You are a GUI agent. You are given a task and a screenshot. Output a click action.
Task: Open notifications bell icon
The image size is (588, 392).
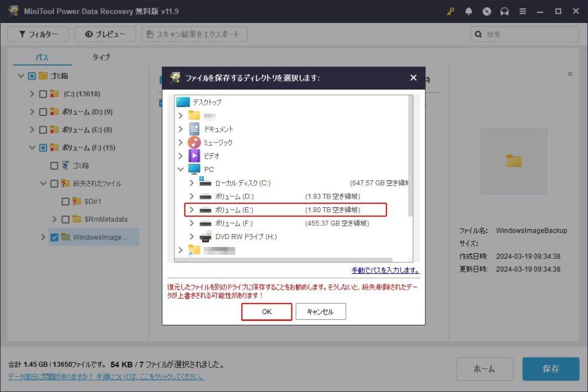pos(469,11)
